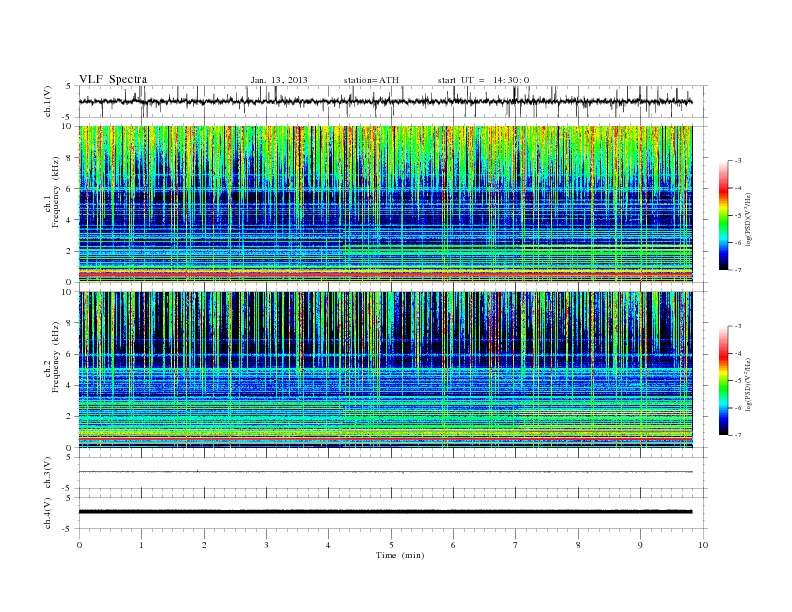Click the ch.2 color scale bar

[723, 380]
